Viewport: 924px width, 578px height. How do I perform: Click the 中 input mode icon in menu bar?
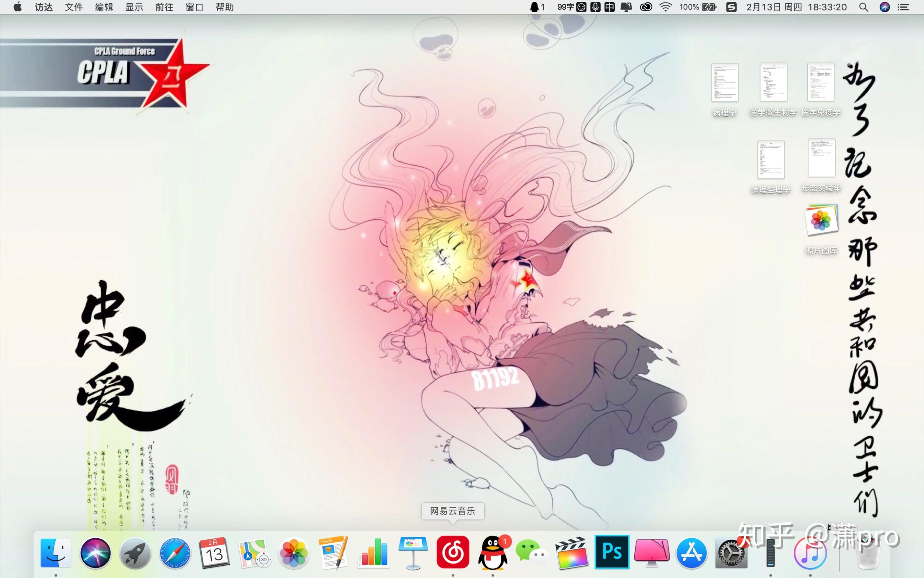coord(610,7)
